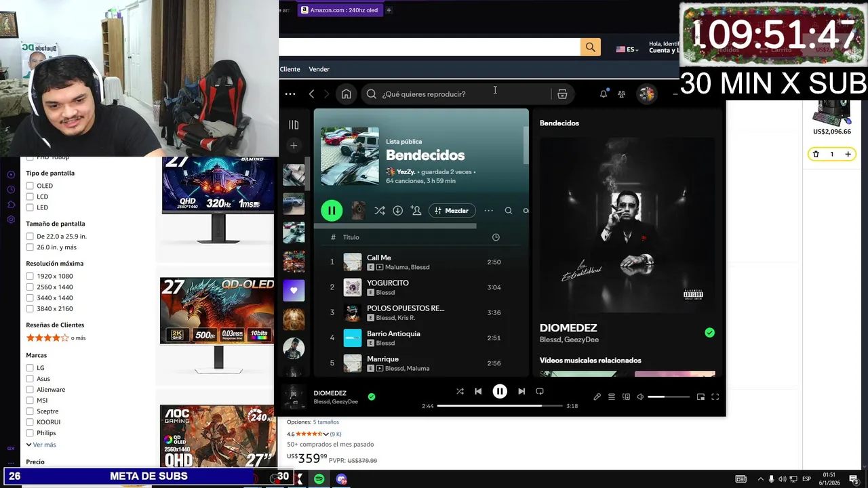Expand rating 4.6 stars dropdown arrow

pyautogui.click(x=325, y=434)
